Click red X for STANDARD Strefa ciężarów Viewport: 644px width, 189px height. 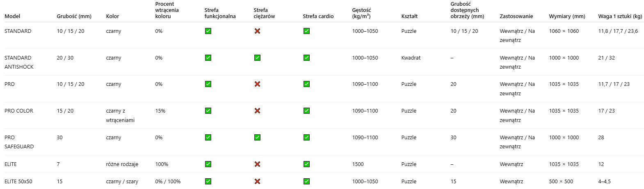click(257, 31)
